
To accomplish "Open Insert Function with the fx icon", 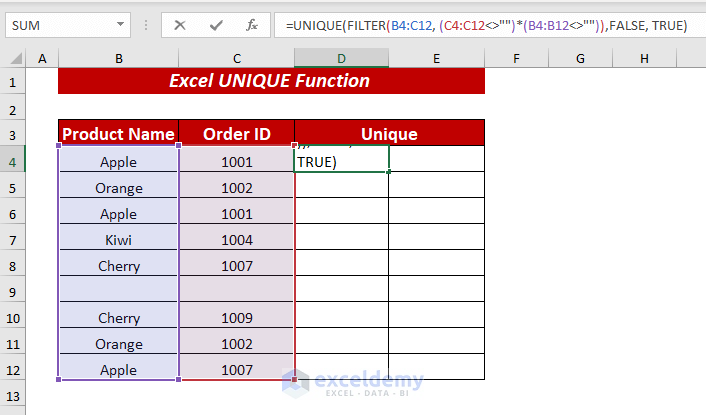I will (252, 25).
